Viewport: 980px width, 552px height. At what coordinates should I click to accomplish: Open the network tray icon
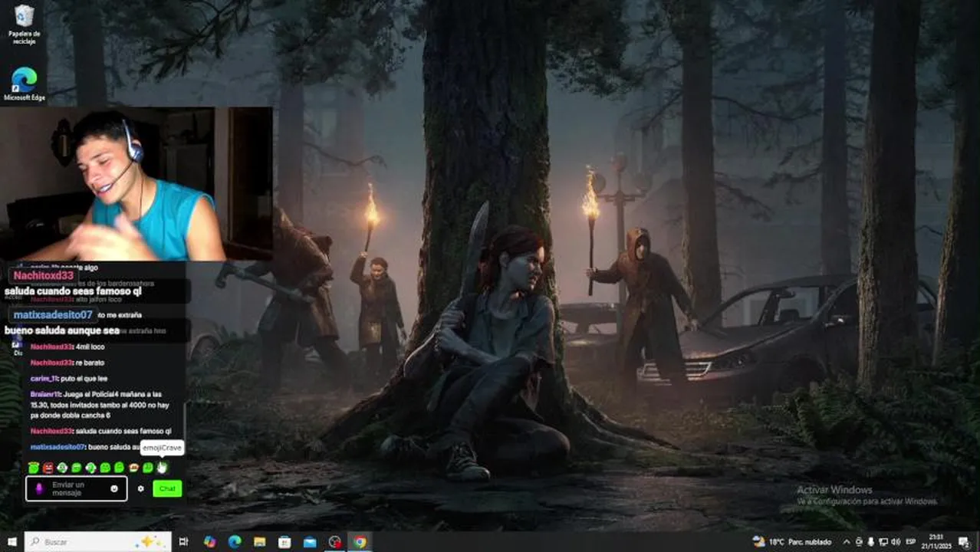(883, 542)
